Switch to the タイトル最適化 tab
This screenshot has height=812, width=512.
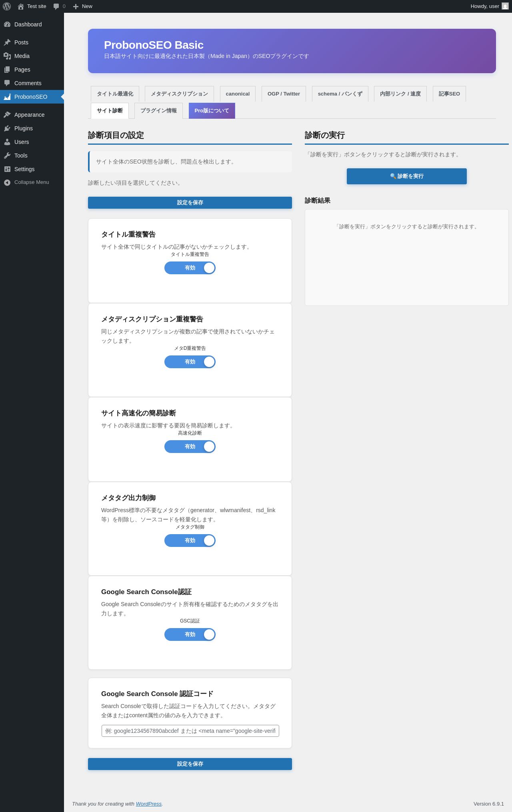pyautogui.click(x=115, y=94)
